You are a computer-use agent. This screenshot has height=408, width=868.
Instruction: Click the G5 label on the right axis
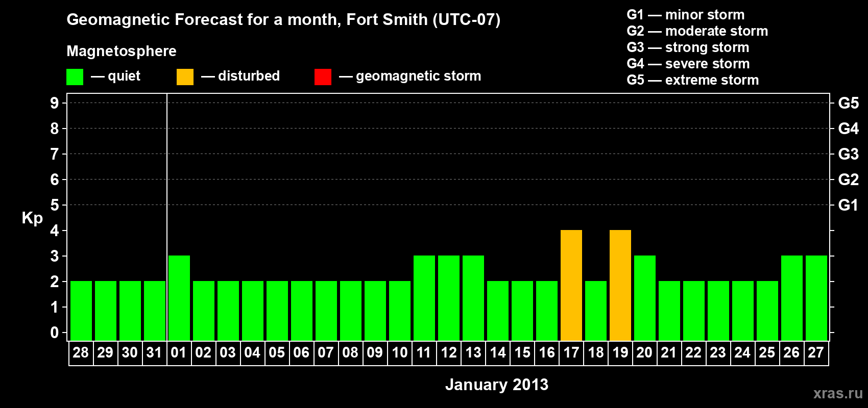pyautogui.click(x=849, y=103)
